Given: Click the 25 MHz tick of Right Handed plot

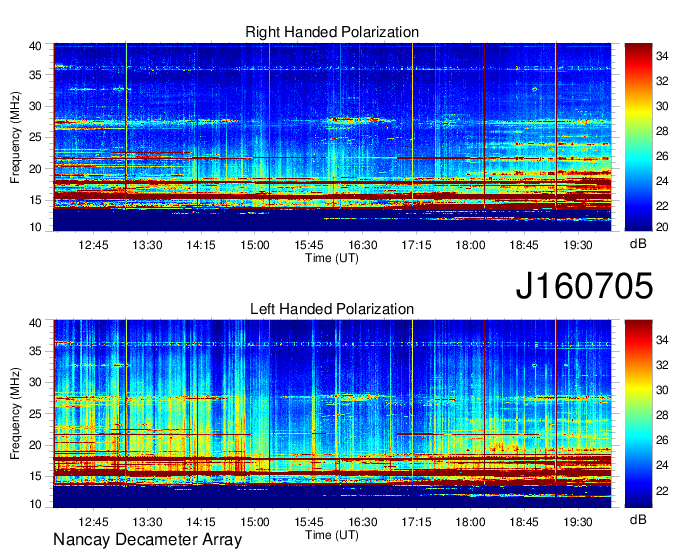Looking at the screenshot, I should 35,137.
